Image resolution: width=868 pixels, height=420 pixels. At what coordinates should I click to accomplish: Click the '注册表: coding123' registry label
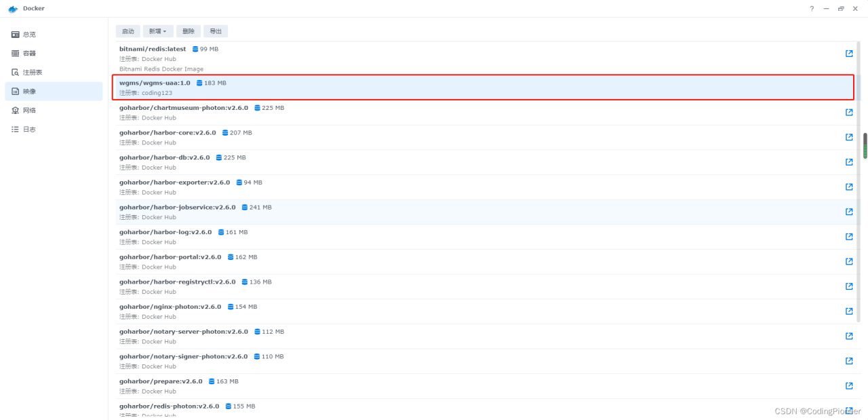point(146,93)
